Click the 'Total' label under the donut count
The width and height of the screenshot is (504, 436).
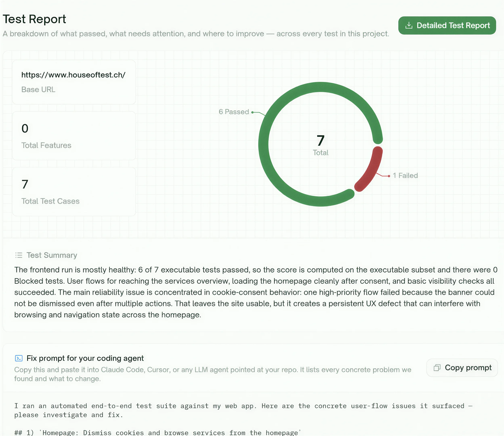pyautogui.click(x=321, y=153)
